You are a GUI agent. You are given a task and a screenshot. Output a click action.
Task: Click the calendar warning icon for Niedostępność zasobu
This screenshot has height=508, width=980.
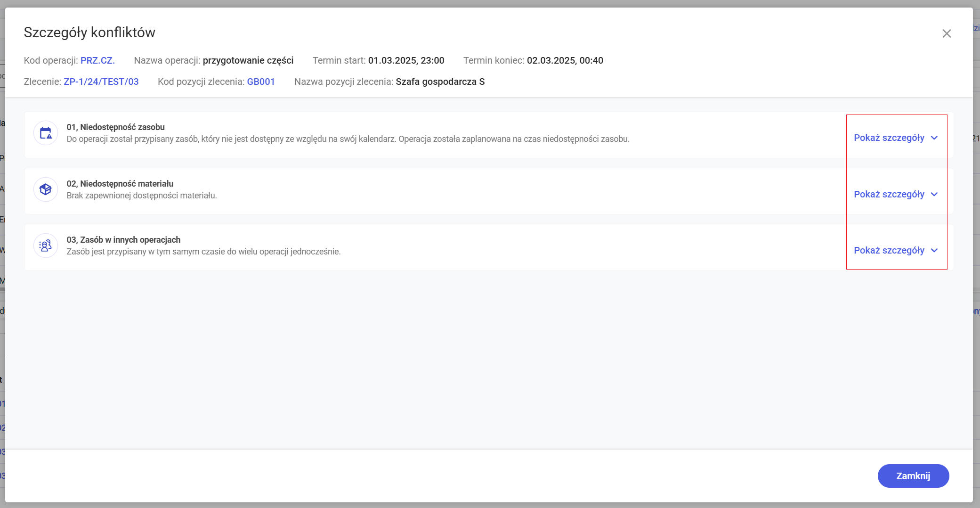coord(46,133)
